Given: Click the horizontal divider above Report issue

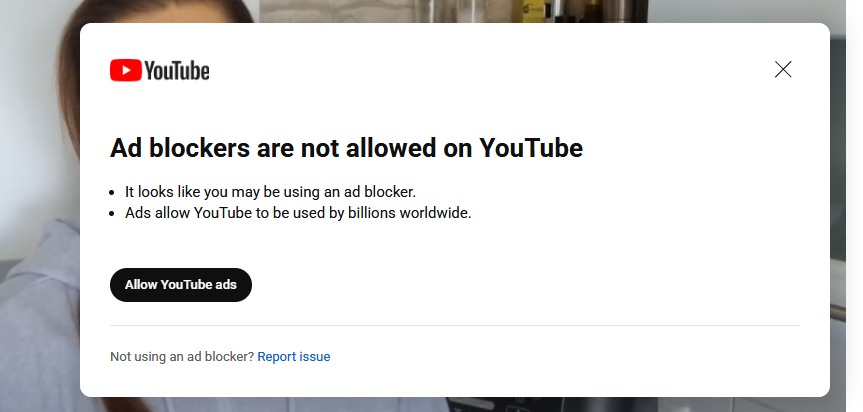Looking at the screenshot, I should pos(455,326).
